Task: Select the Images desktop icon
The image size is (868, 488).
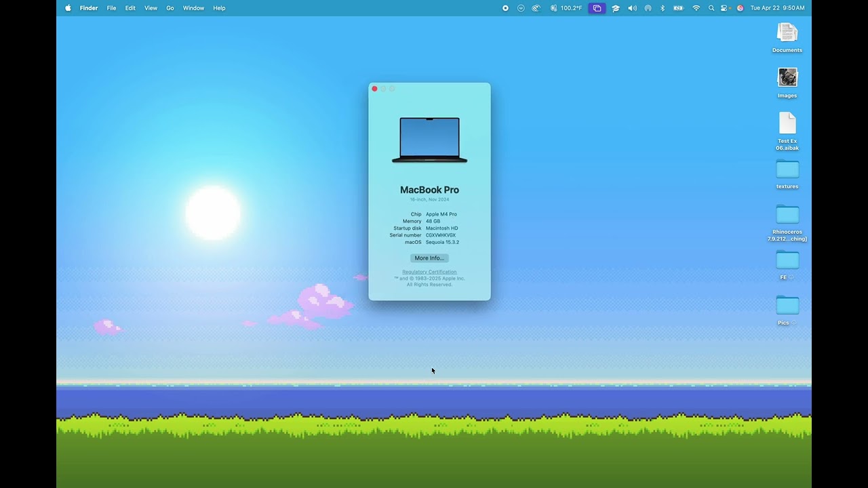Action: coord(787,77)
